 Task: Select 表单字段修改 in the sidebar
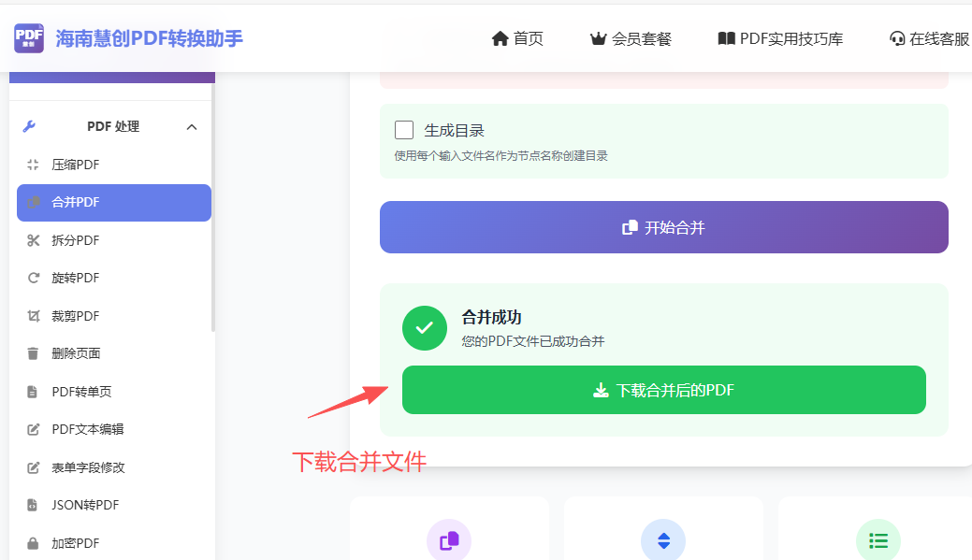(114, 467)
